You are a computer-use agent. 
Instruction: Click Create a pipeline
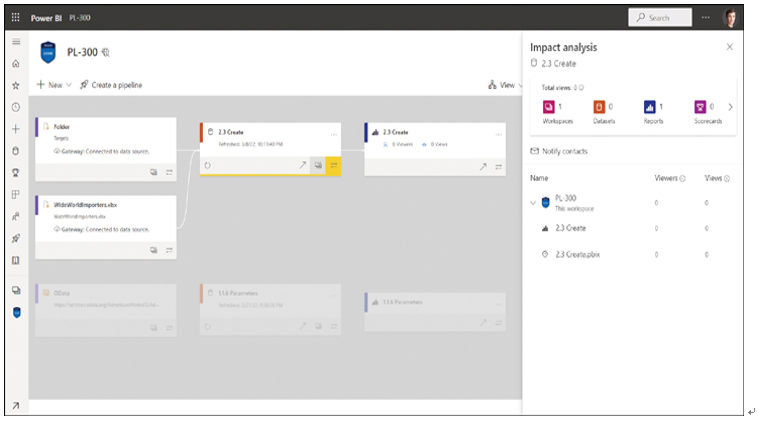click(x=111, y=85)
